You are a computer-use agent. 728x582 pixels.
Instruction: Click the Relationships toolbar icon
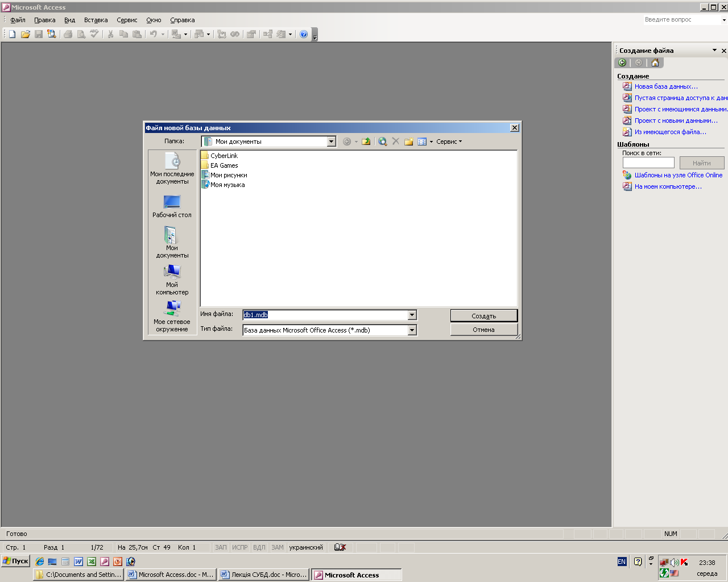pos(267,34)
